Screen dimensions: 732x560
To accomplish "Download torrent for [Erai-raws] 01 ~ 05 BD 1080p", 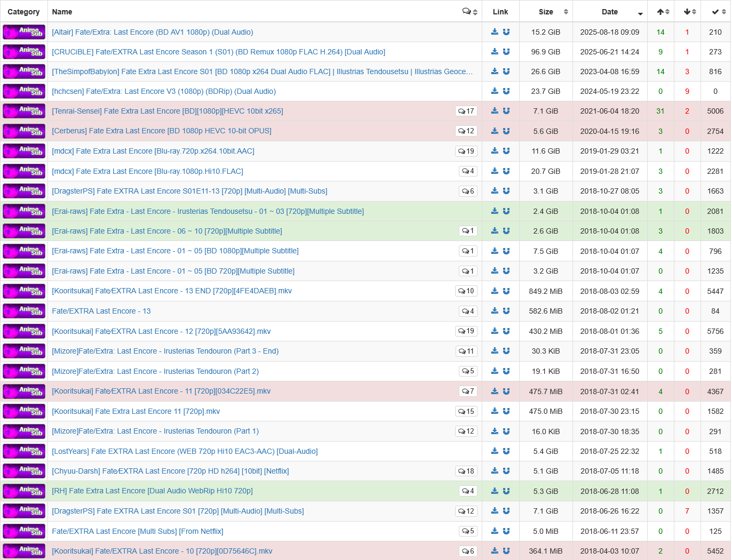I will point(495,251).
